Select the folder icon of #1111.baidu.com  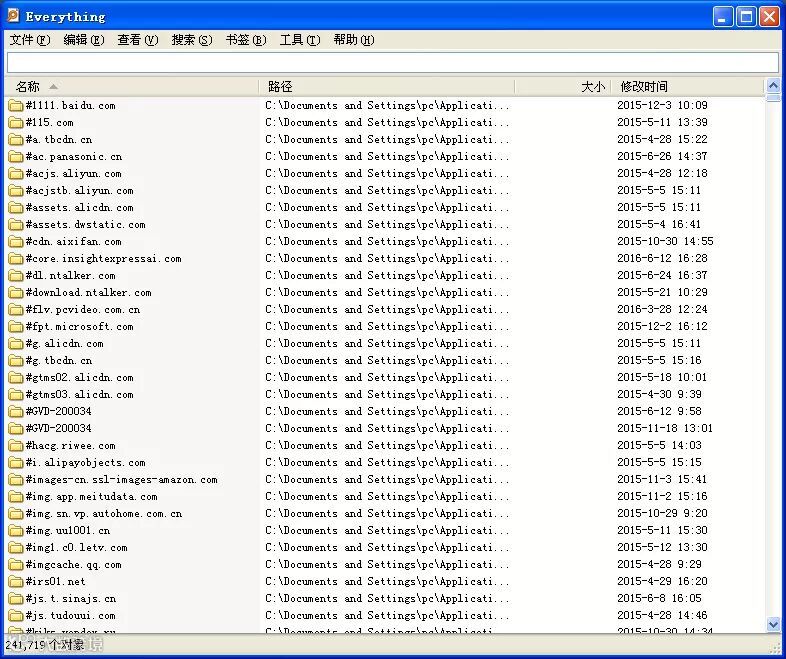pyautogui.click(x=16, y=105)
